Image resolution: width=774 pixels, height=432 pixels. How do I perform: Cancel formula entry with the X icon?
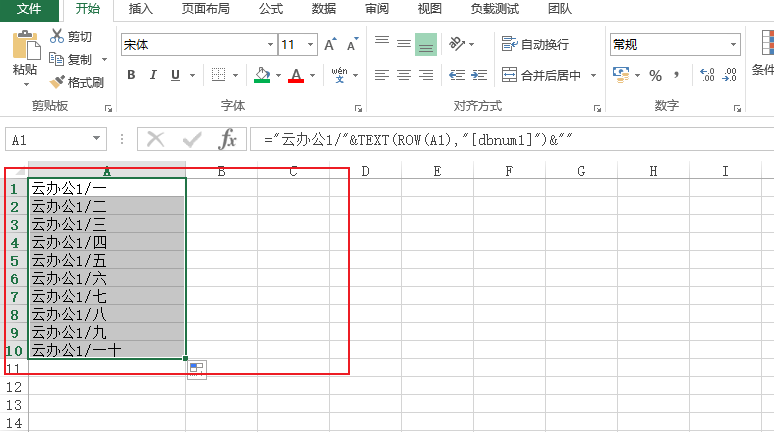tap(155, 140)
